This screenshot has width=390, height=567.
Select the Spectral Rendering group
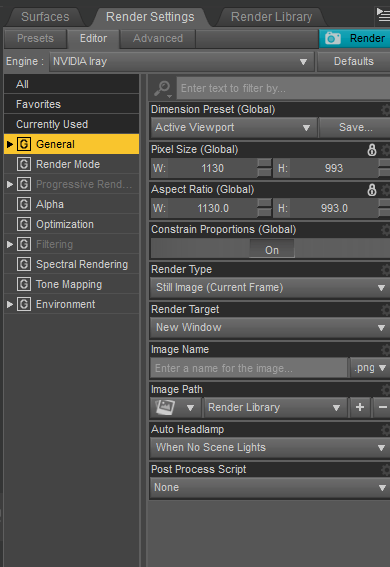(72, 264)
